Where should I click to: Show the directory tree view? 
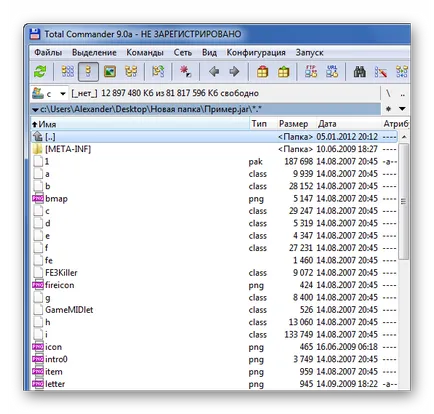[131, 72]
